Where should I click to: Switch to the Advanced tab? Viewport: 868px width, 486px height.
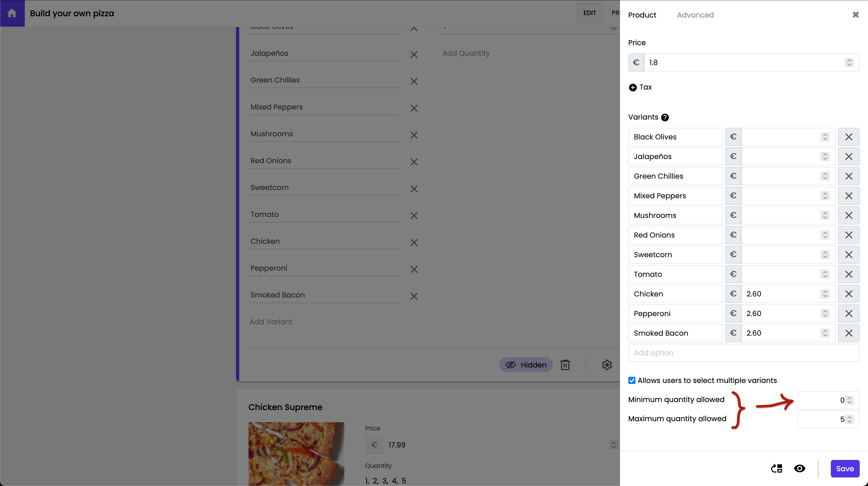click(695, 15)
